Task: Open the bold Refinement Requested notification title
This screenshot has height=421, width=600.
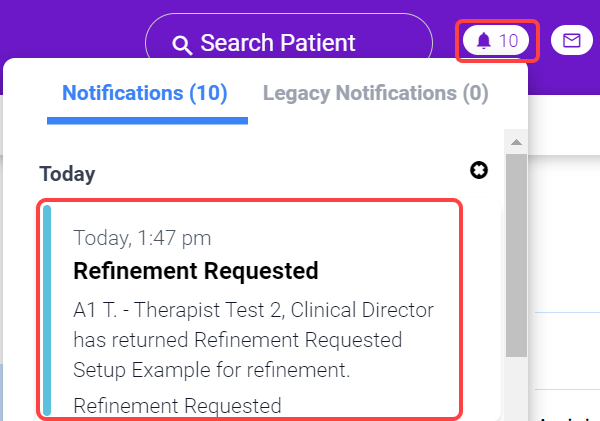Action: pyautogui.click(x=196, y=271)
